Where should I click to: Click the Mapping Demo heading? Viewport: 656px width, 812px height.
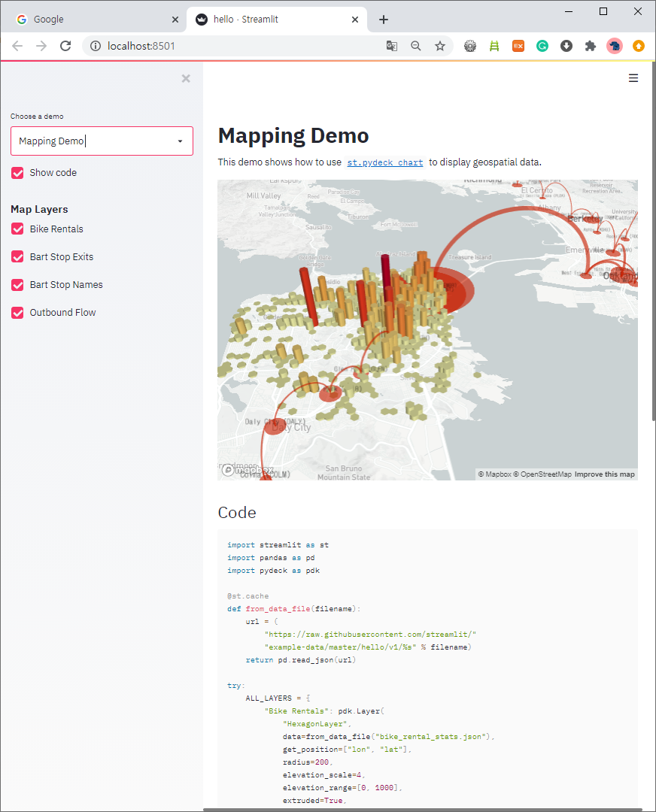(293, 135)
